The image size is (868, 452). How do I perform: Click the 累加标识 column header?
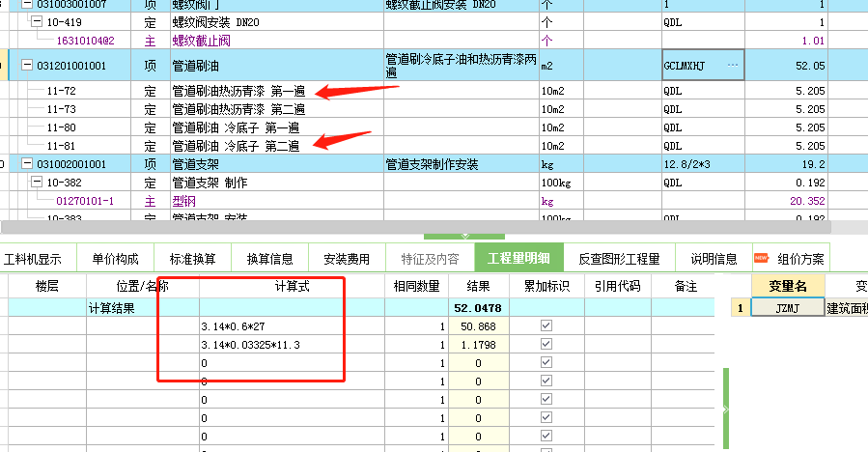click(x=546, y=287)
